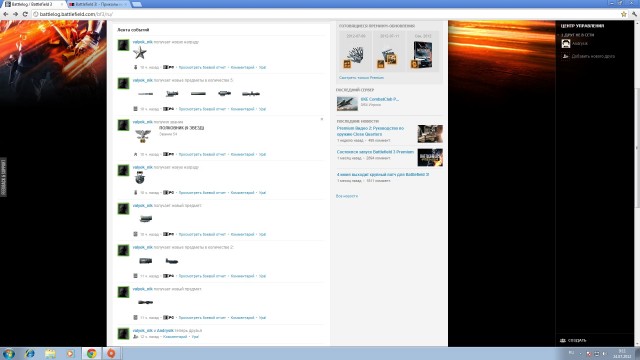
Task: Click Ура! under the rank promotion entry
Action: click(x=262, y=154)
